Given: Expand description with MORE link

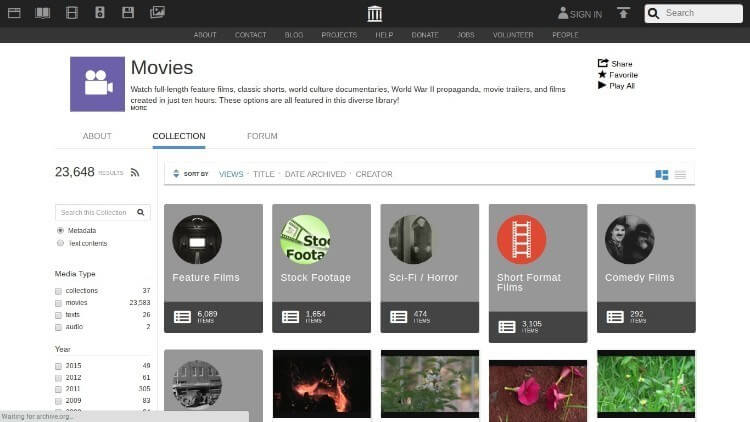Looking at the screenshot, I should click(x=139, y=108).
